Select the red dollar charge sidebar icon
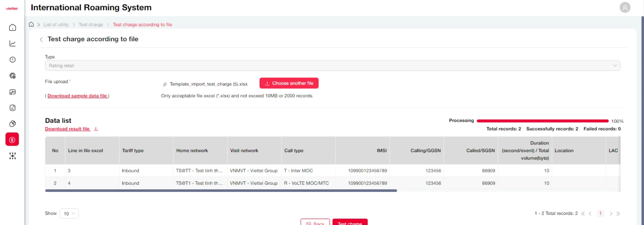Viewport: 644px width, 225px height. 12,140
